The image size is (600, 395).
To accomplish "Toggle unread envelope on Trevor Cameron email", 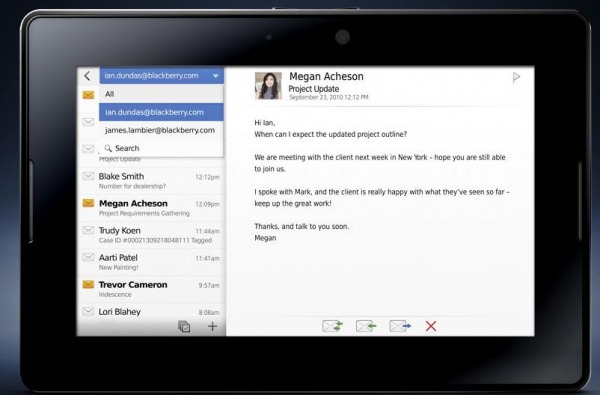I will [88, 284].
